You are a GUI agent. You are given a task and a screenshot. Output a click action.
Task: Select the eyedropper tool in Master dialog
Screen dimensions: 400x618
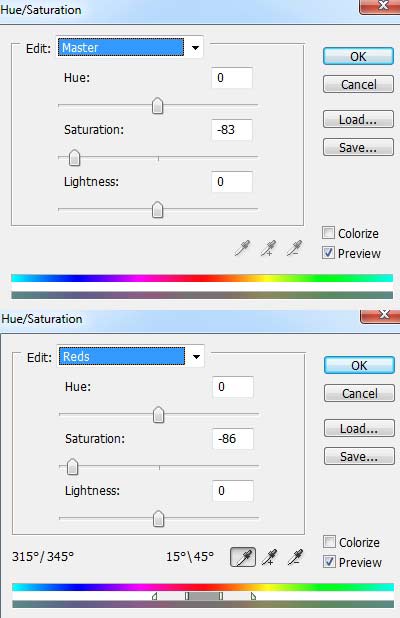242,248
